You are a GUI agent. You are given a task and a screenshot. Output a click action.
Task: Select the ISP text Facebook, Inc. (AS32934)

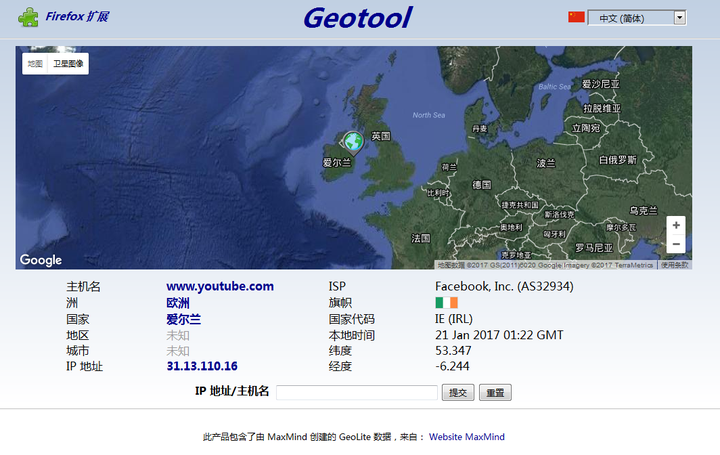[x=504, y=286]
